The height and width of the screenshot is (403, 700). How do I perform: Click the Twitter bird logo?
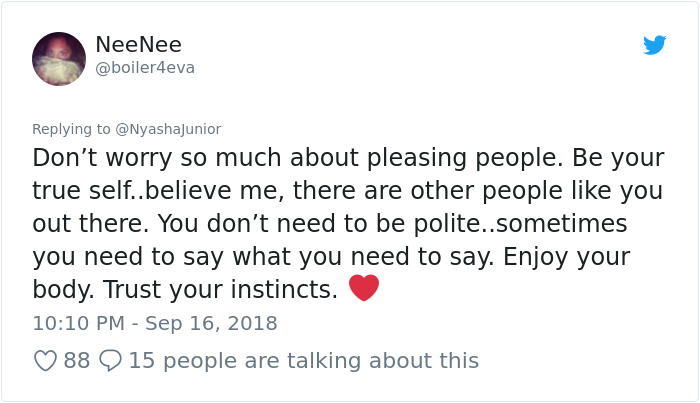tap(654, 45)
